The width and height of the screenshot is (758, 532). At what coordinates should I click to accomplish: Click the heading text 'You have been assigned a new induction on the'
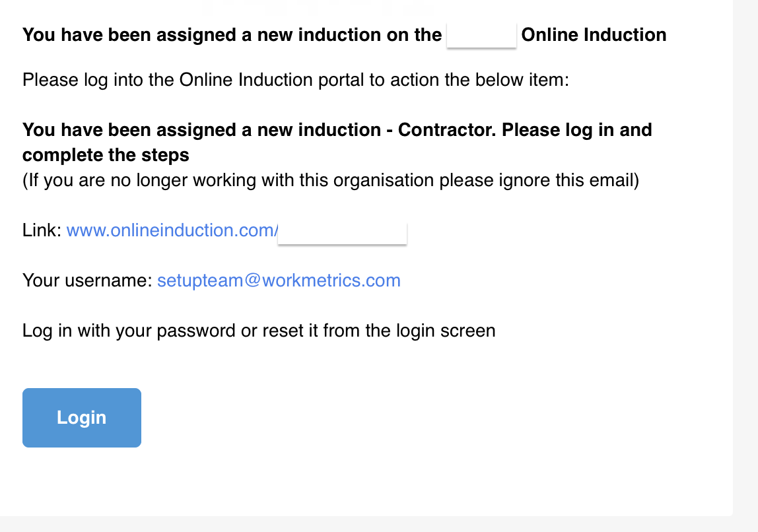point(232,35)
